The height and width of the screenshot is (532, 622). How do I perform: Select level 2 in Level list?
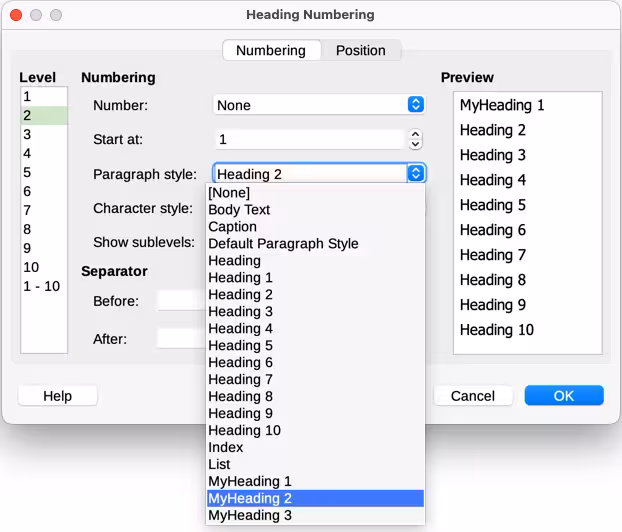tap(44, 115)
